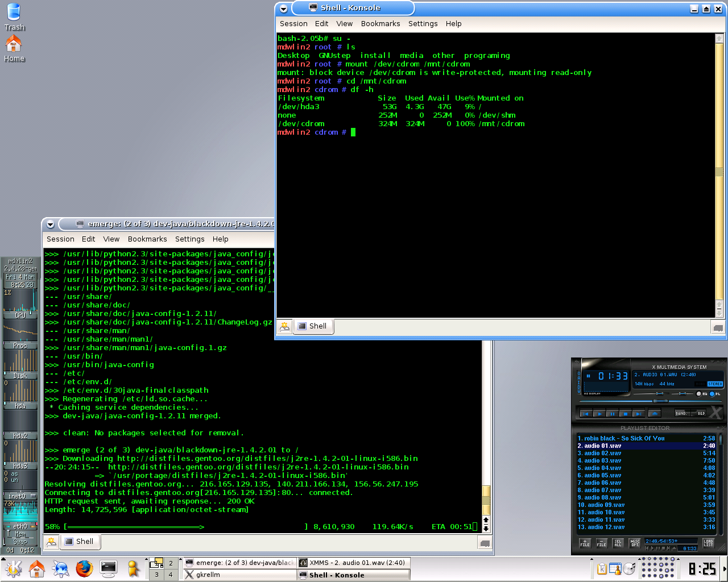Viewport: 728px width, 582px height.
Task: Click the Klipper clipboard tray icon
Action: pos(602,568)
